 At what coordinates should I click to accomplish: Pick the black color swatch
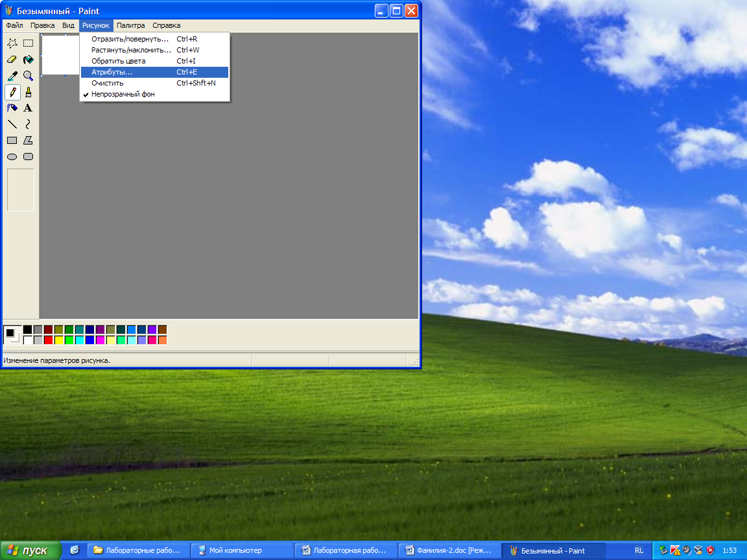[x=28, y=329]
